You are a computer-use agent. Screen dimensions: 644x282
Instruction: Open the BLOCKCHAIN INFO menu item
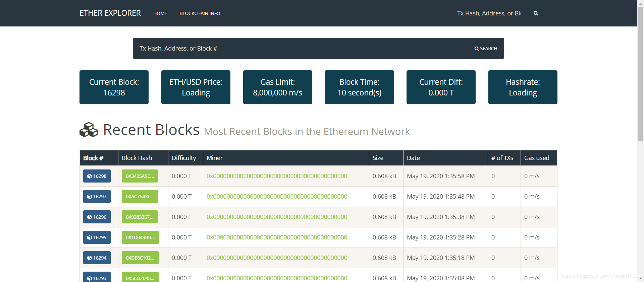(200, 13)
